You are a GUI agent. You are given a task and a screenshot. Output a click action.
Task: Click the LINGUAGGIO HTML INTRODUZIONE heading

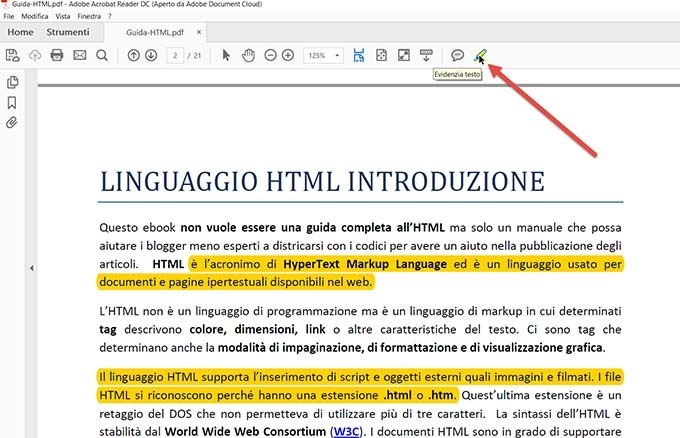[323, 182]
